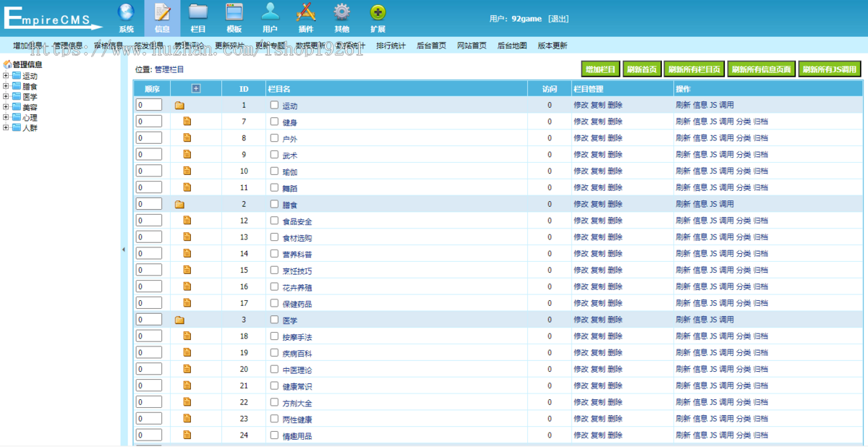
Task: Click the page icon in the 舞蹈 row
Action: pyautogui.click(x=187, y=187)
